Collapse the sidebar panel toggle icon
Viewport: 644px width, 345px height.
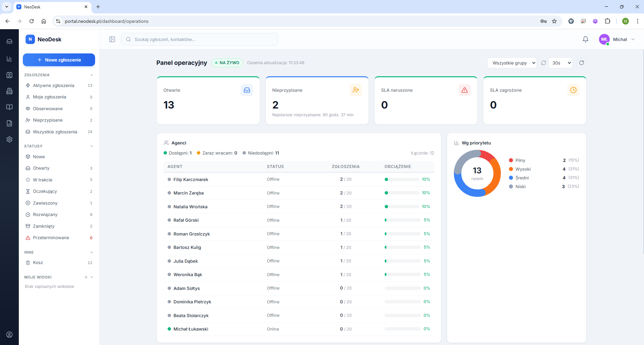tap(112, 39)
